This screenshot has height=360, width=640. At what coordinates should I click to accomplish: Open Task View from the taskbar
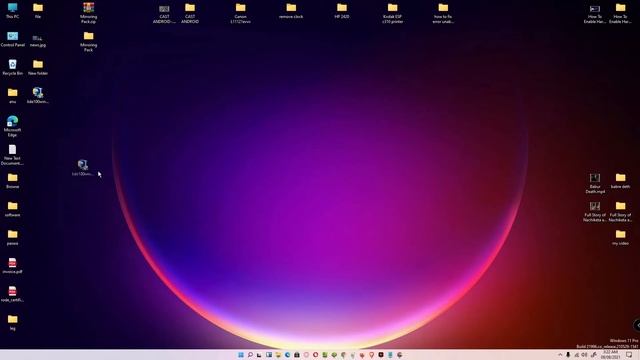[259, 355]
